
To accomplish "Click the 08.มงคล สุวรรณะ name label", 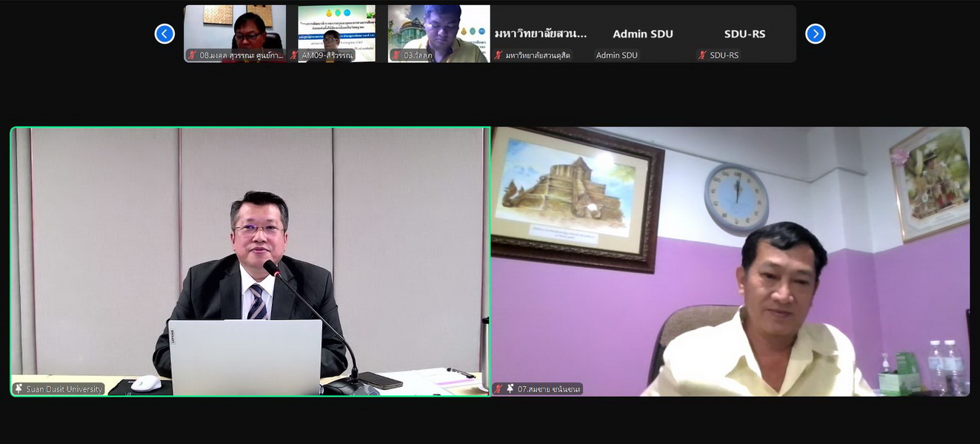I will [241, 55].
